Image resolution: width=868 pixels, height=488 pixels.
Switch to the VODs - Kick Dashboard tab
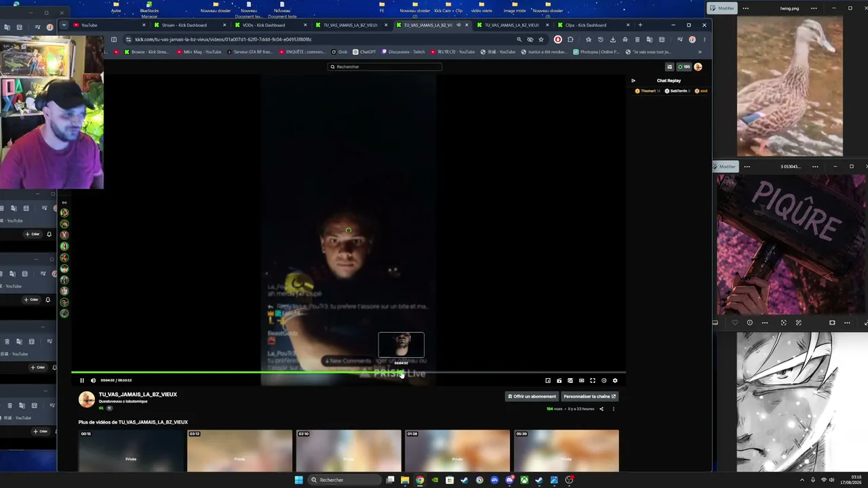pos(269,25)
